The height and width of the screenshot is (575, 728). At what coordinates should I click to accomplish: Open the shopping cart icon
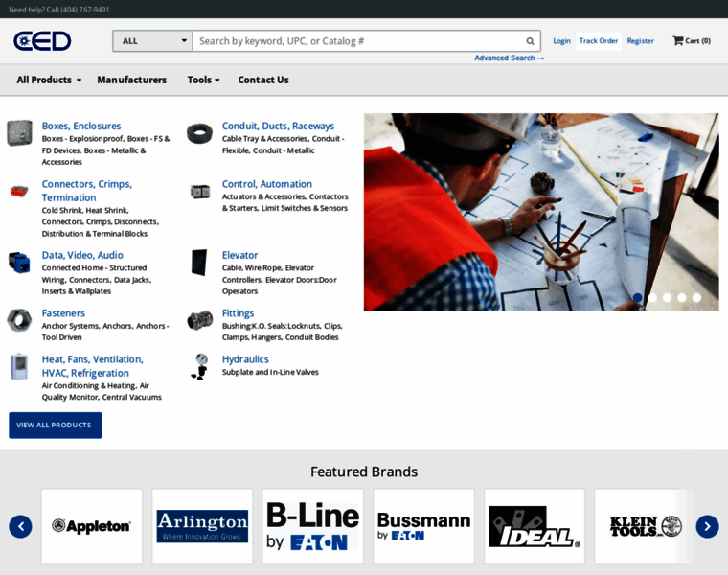coord(678,41)
